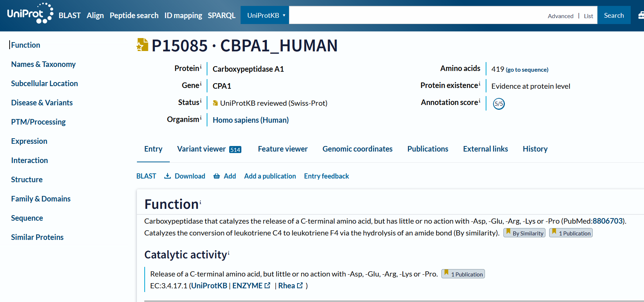Click the info icon beside Function heading
Viewport: 644px width, 302px height.
point(200,202)
